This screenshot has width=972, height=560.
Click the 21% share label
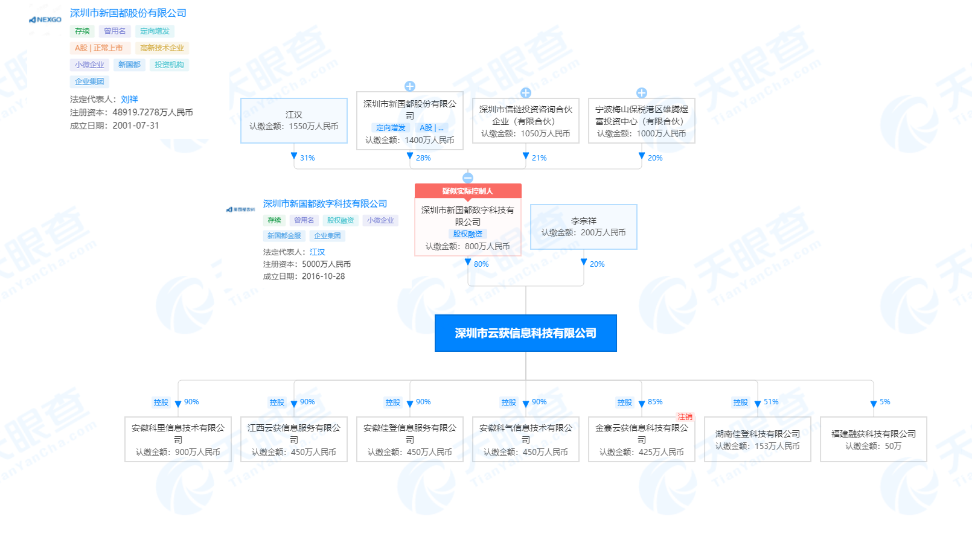pos(539,158)
